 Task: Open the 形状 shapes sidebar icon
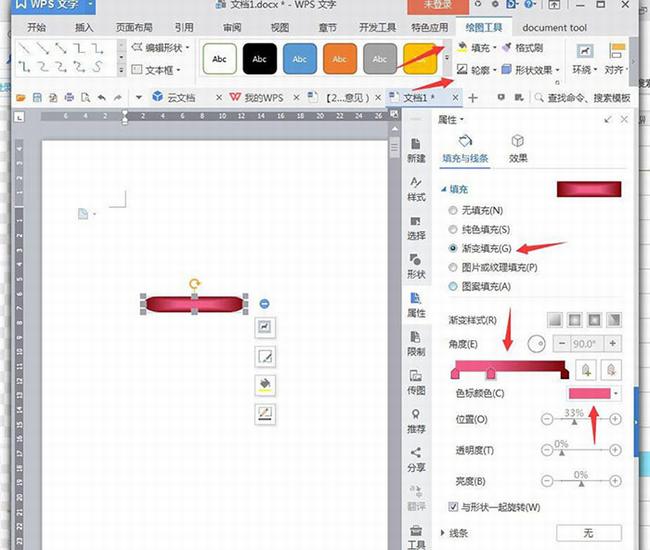(416, 266)
